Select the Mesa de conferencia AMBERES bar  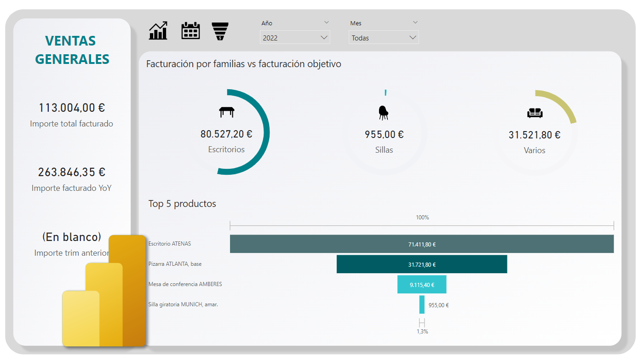pyautogui.click(x=422, y=284)
